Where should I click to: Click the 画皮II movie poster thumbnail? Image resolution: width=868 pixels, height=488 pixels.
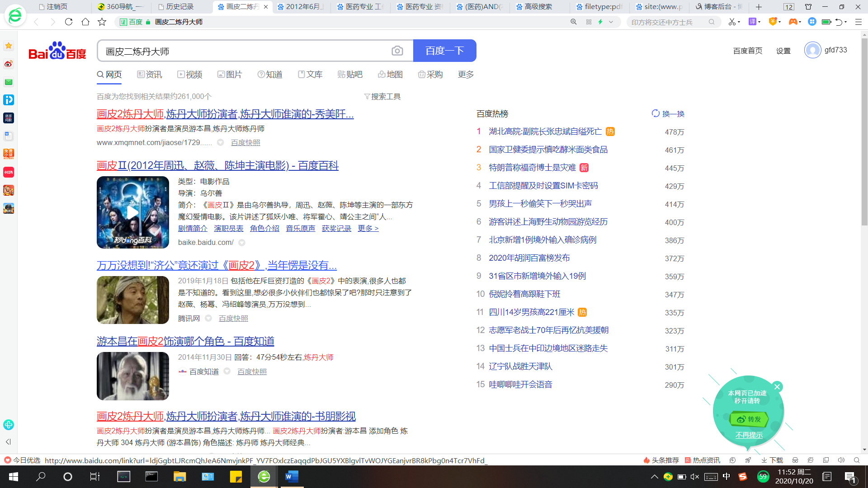click(132, 212)
